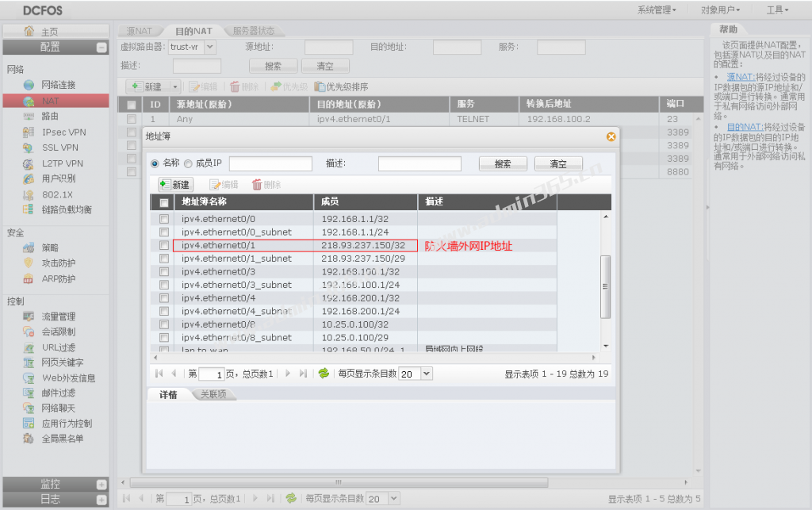Click address book vertical scrollbar thumb

(605, 286)
